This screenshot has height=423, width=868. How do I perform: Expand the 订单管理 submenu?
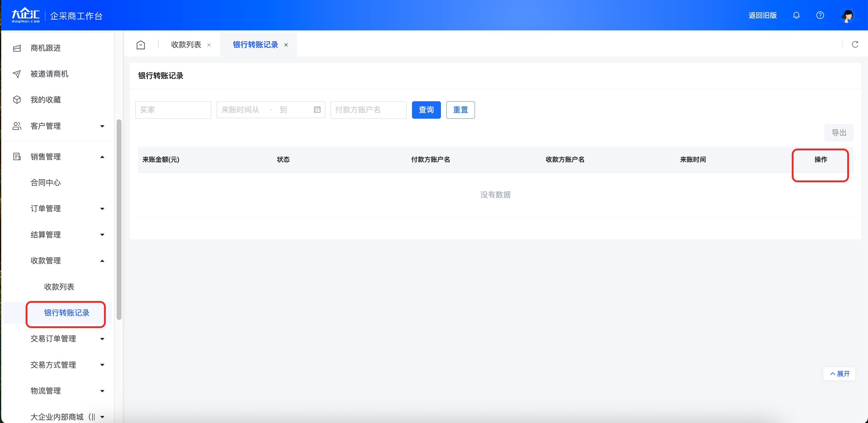pos(102,209)
